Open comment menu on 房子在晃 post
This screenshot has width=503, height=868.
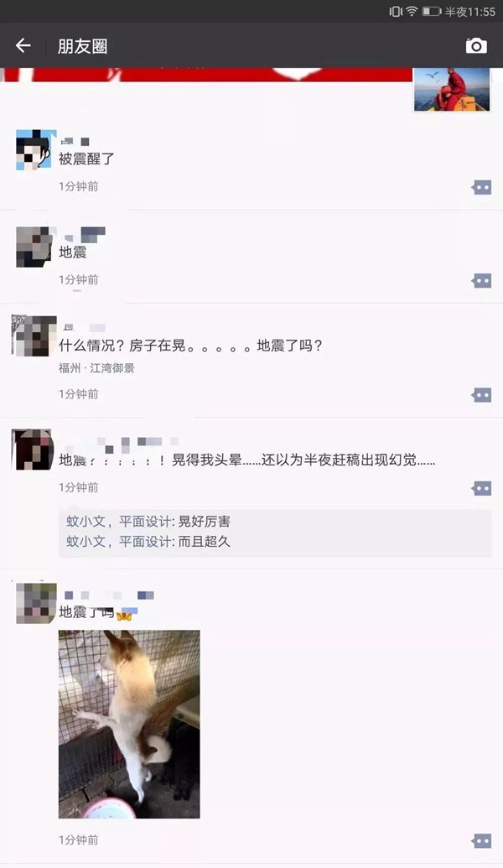point(481,395)
